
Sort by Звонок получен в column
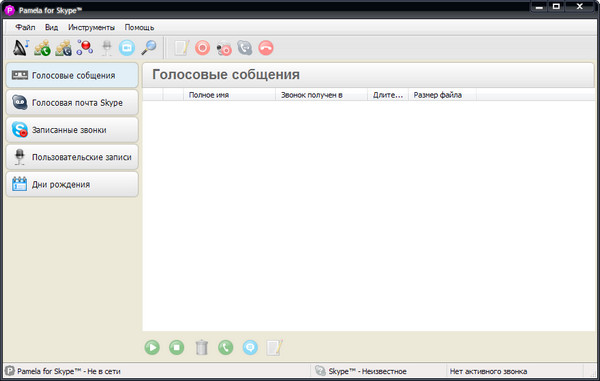click(x=321, y=95)
